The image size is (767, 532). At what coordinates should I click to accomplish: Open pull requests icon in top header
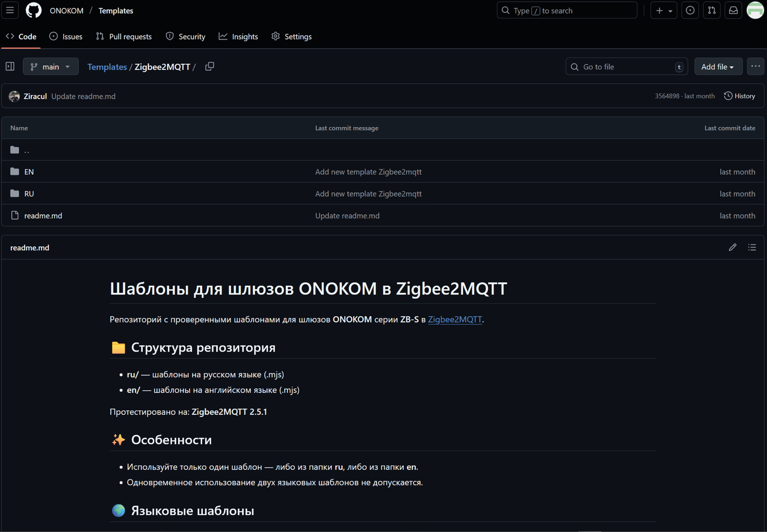tap(712, 10)
